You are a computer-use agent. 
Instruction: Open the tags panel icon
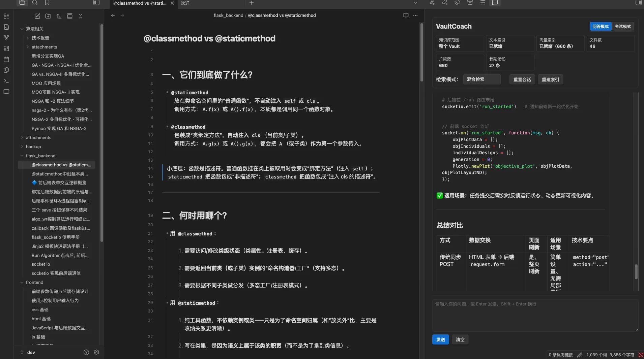[457, 3]
